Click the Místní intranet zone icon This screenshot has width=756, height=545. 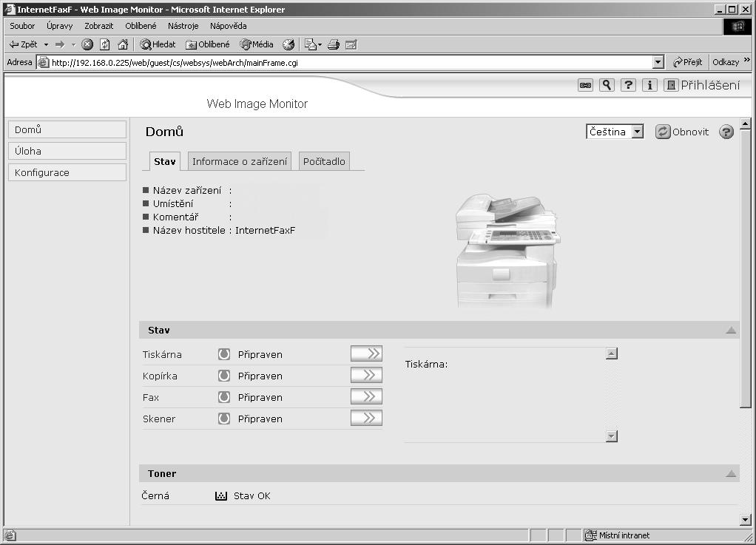590,535
